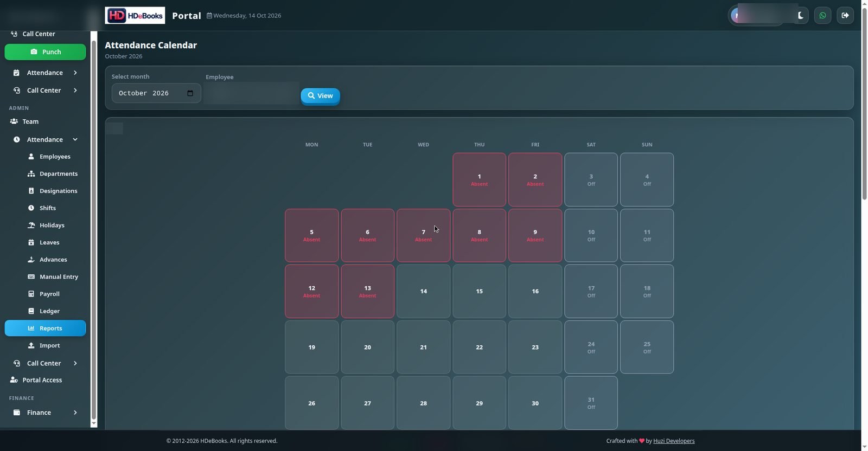The width and height of the screenshot is (868, 451).
Task: Select the day 14 calendar cell
Action: coord(424,292)
